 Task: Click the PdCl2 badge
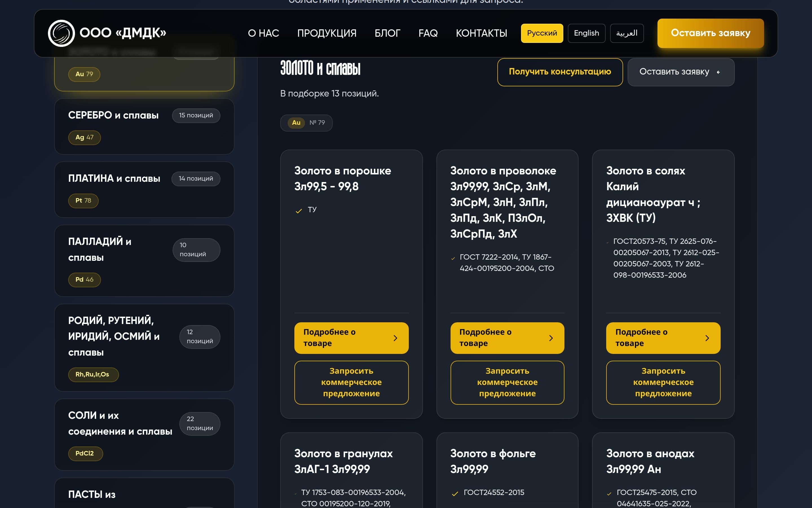click(x=85, y=454)
